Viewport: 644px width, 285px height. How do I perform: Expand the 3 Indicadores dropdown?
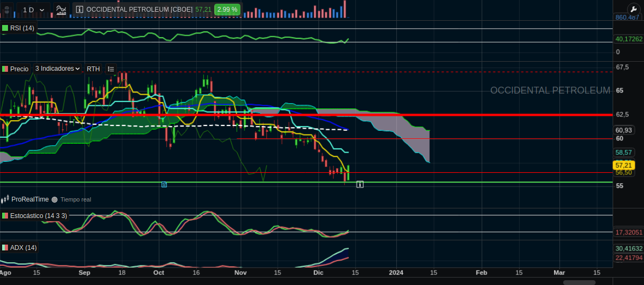(x=57, y=69)
